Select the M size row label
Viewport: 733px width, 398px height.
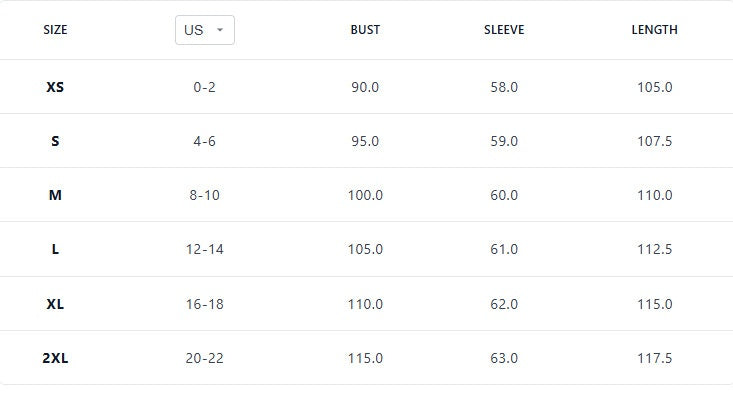[x=55, y=195]
